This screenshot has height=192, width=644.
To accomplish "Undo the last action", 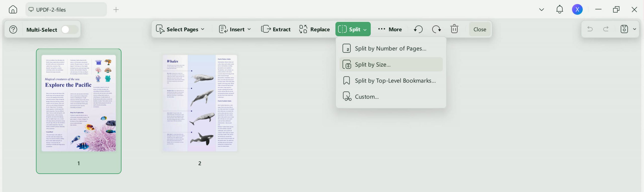I will (590, 29).
